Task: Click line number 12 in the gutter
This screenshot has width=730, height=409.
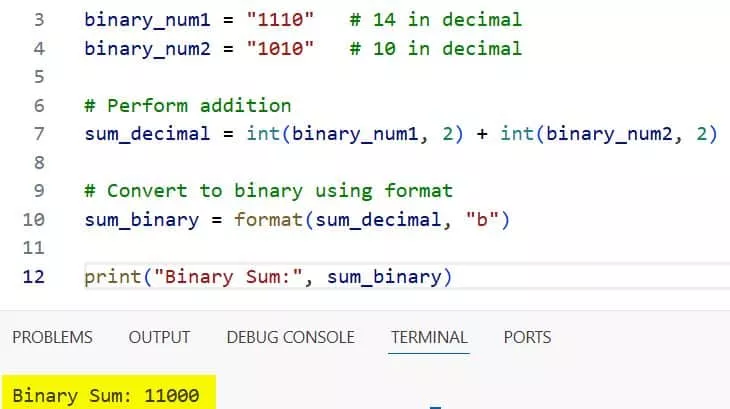Action: point(34,276)
